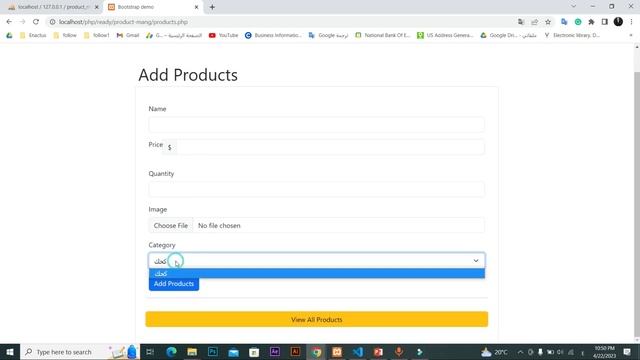The image size is (640, 360).
Task: Launch Microsoft Edge from the taskbar
Action: click(x=171, y=352)
